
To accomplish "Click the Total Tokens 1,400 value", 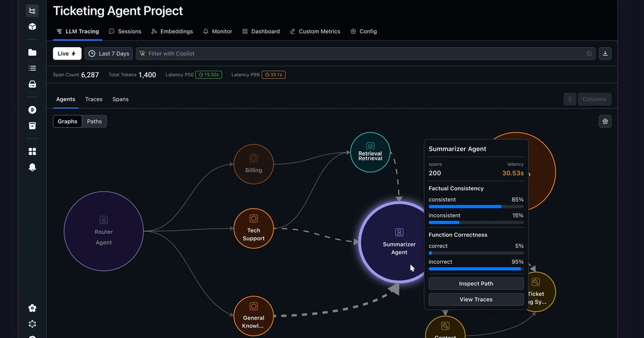I will 147,75.
